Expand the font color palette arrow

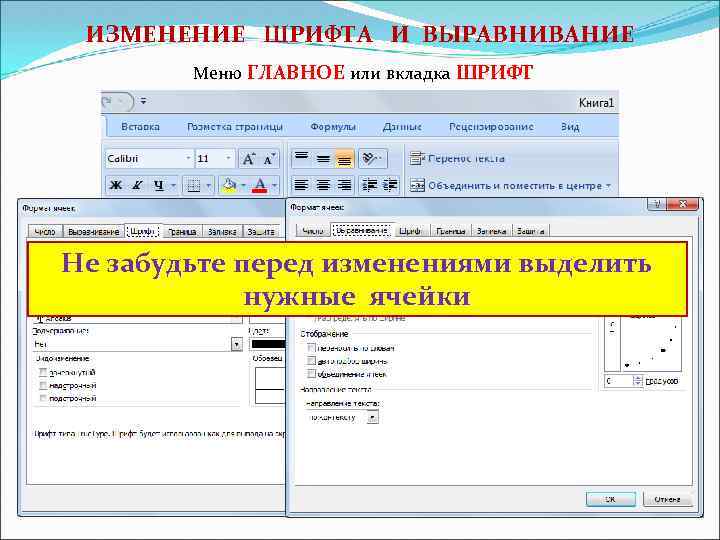(x=274, y=186)
